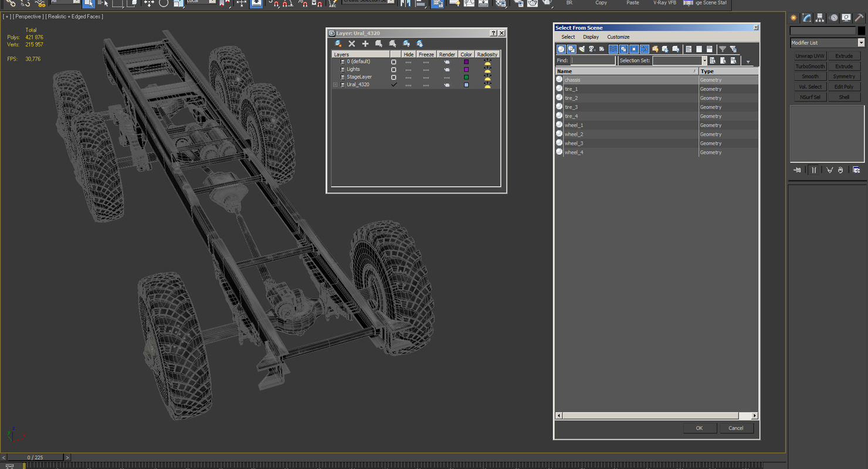Click Realistic + Edged Faces viewport menu
Viewport: 868px width, 469px height.
(x=74, y=16)
